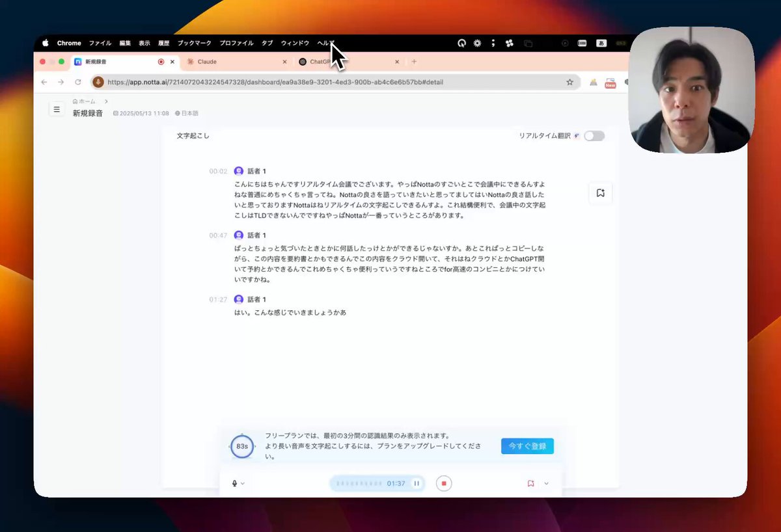
Task: Click the recording waveform indicator
Action: (359, 483)
